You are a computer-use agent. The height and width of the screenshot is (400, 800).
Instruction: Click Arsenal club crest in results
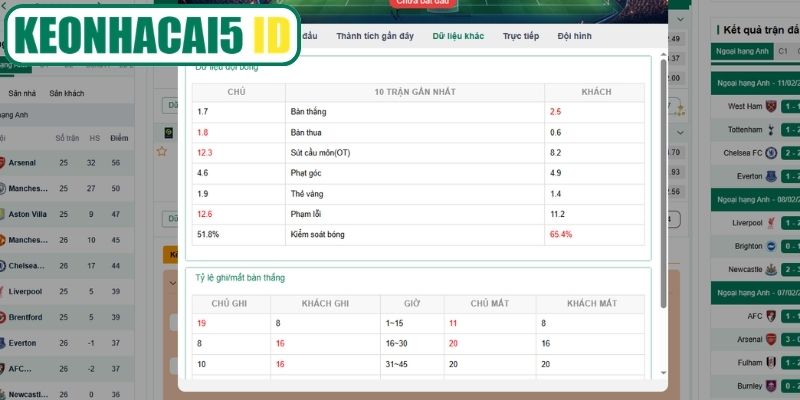point(771,339)
